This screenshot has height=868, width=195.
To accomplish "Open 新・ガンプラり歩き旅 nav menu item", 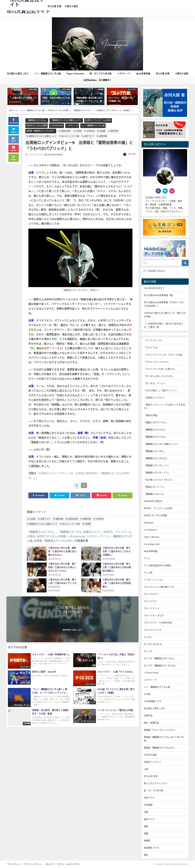I will coord(100,73).
